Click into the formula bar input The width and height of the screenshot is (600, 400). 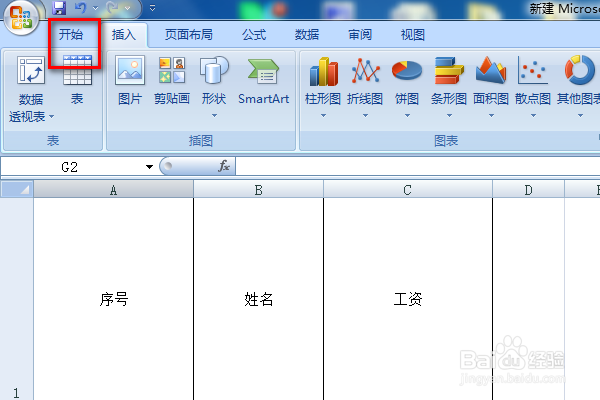[418, 167]
